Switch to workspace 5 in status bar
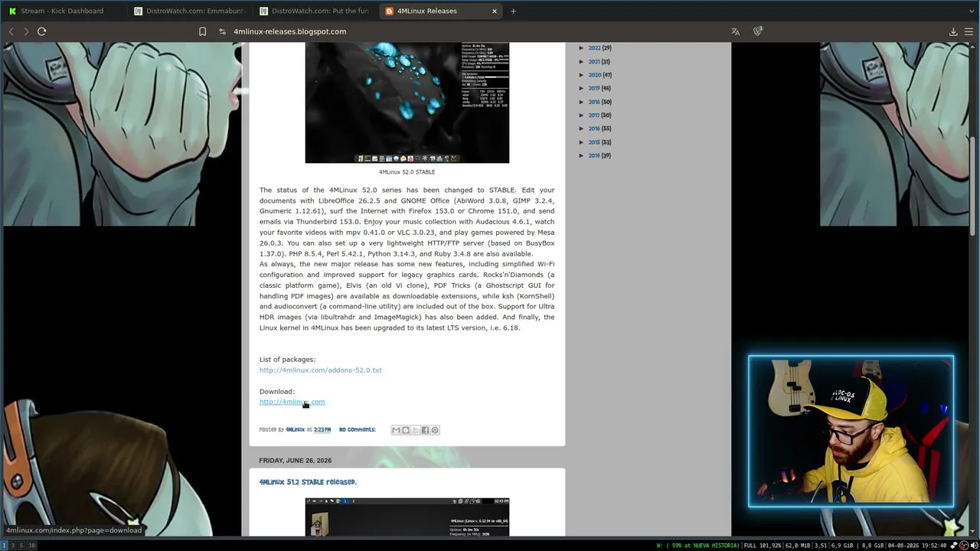980x551 pixels. click(22, 546)
